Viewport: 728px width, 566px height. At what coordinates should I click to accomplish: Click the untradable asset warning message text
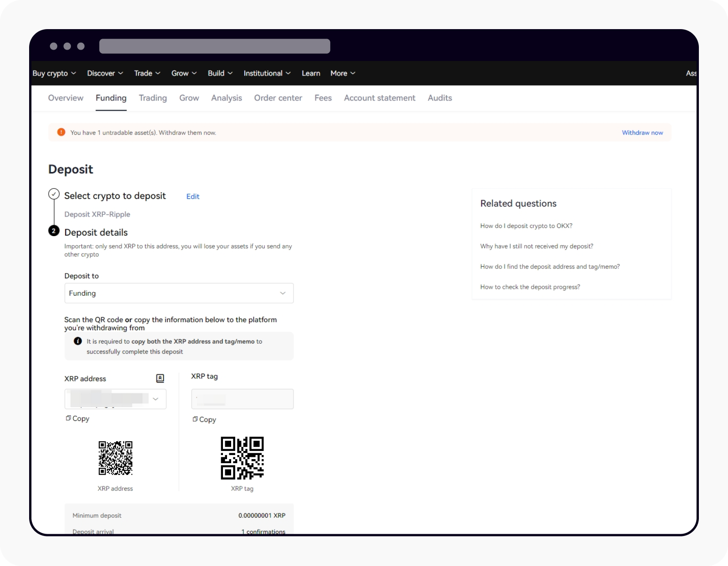click(143, 132)
